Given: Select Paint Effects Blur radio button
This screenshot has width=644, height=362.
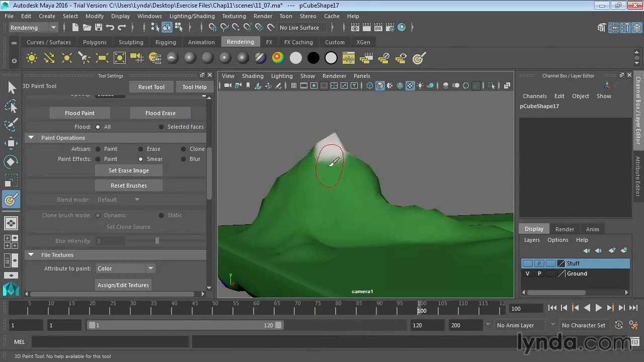Looking at the screenshot, I should pyautogui.click(x=184, y=159).
